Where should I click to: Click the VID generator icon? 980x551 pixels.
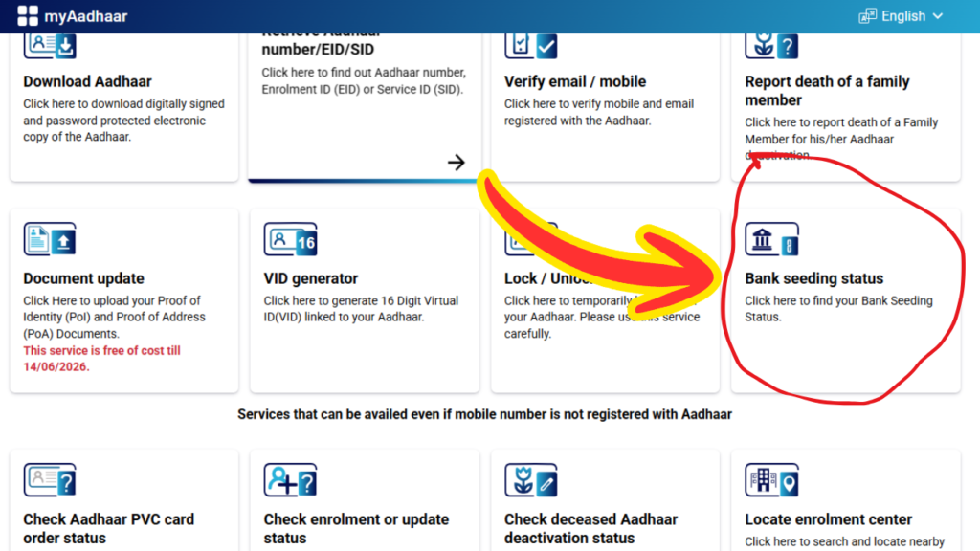click(x=290, y=239)
